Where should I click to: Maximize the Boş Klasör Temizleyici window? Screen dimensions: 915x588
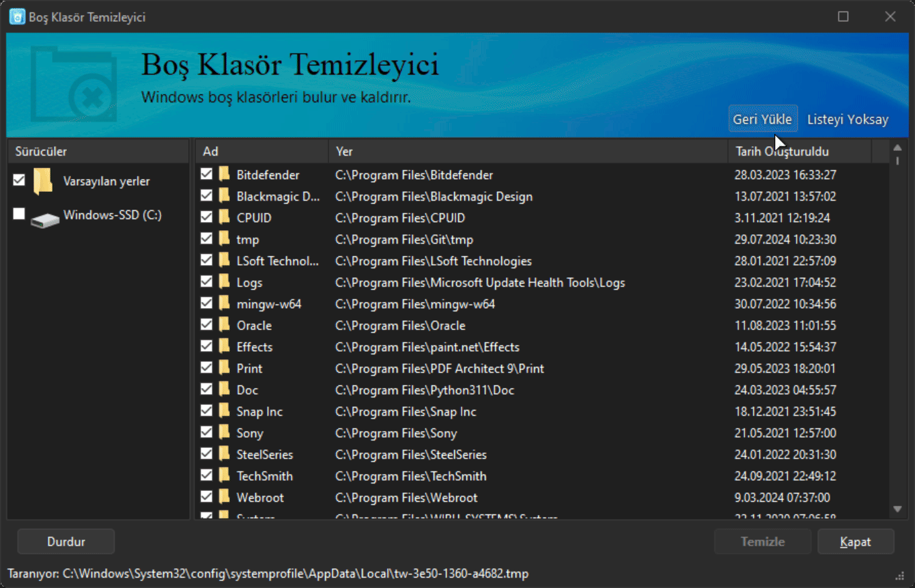coord(843,16)
